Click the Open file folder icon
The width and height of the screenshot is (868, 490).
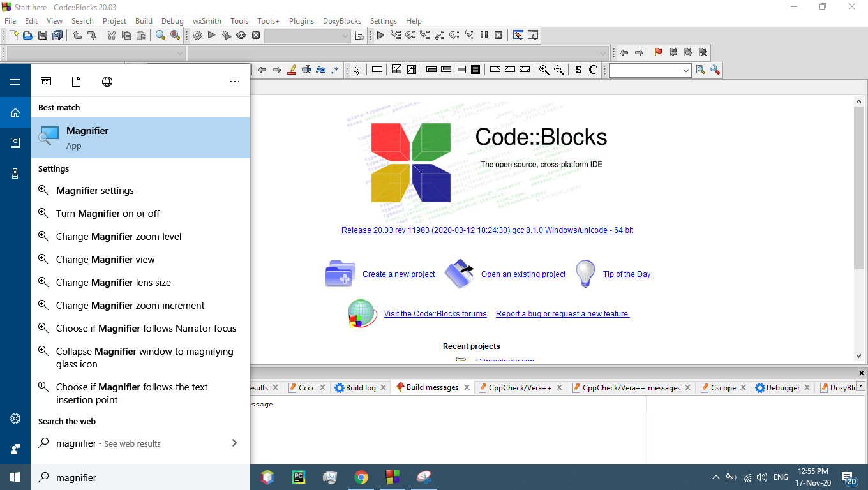click(27, 35)
